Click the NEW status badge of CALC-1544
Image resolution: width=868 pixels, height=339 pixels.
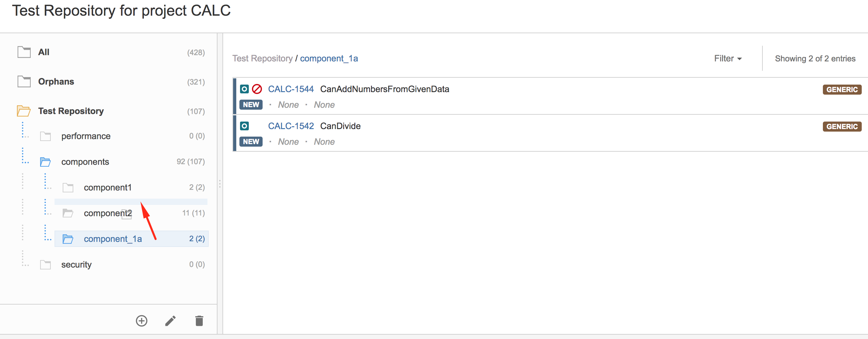pos(251,105)
